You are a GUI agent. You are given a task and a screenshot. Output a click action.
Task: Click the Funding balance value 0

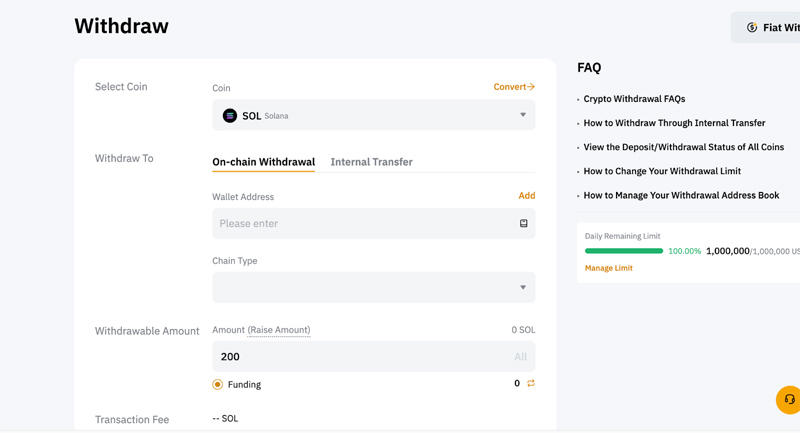[517, 384]
